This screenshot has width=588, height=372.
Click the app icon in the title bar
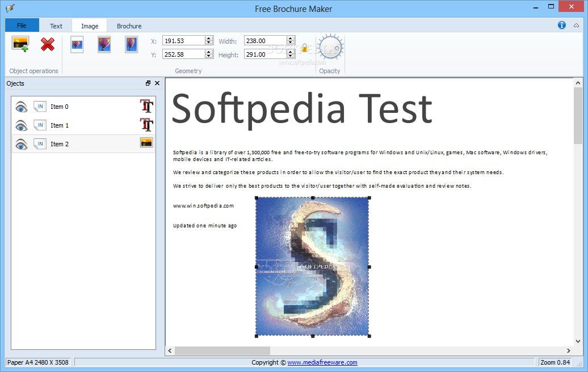[x=10, y=8]
